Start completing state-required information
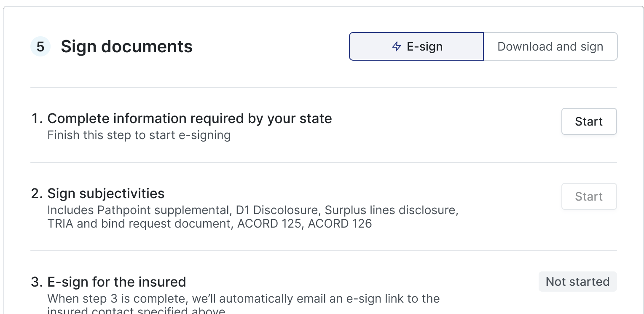Viewport: 644px width, 314px height. click(589, 121)
